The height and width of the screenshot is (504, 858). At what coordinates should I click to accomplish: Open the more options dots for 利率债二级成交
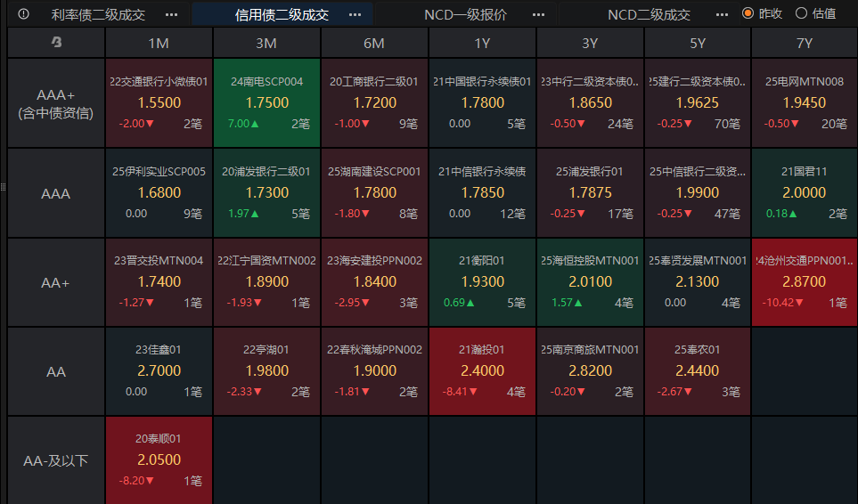[171, 15]
